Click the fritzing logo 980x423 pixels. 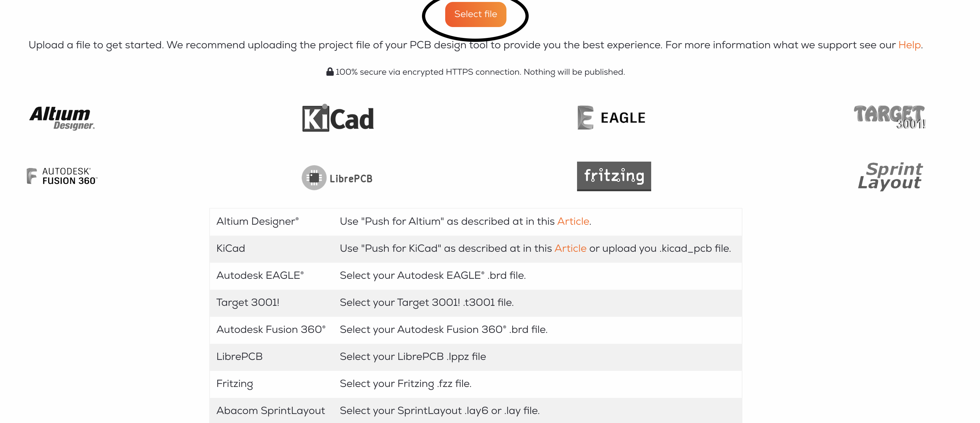click(x=614, y=176)
